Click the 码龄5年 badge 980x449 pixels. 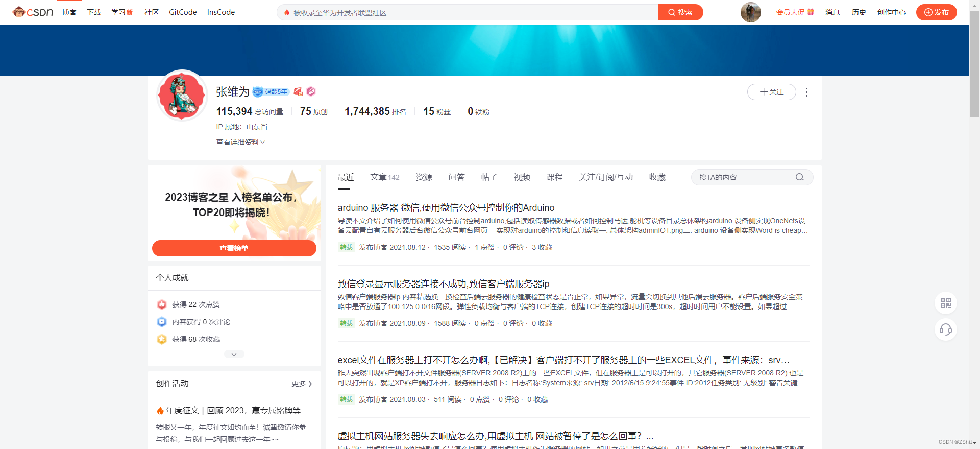click(x=272, y=92)
